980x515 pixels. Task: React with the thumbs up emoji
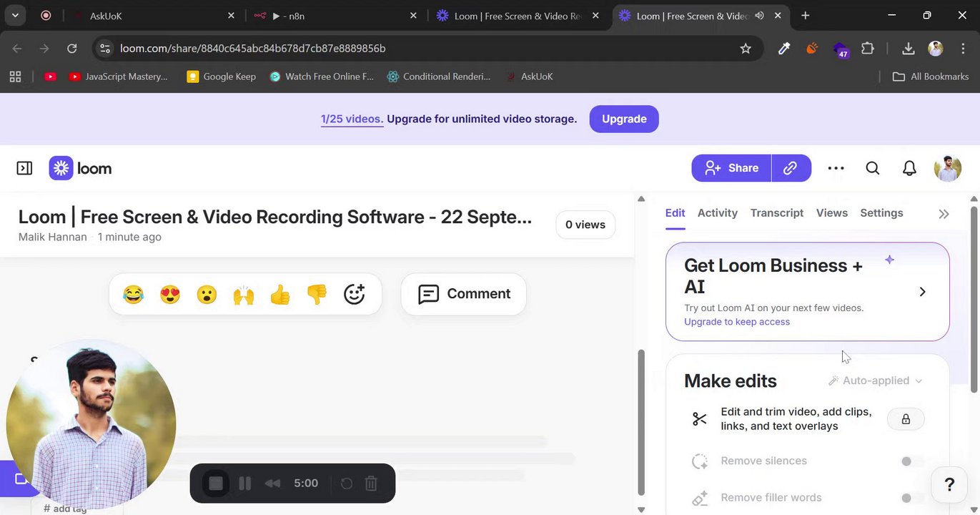pos(280,294)
